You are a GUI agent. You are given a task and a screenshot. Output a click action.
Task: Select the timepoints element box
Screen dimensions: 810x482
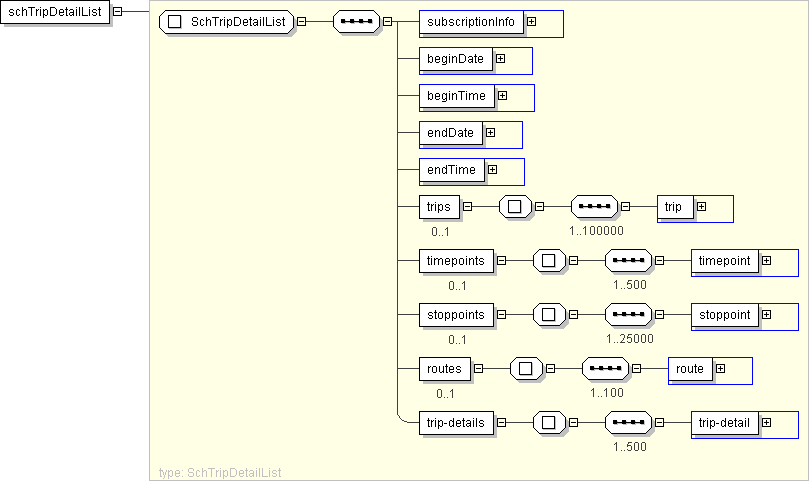click(x=456, y=260)
